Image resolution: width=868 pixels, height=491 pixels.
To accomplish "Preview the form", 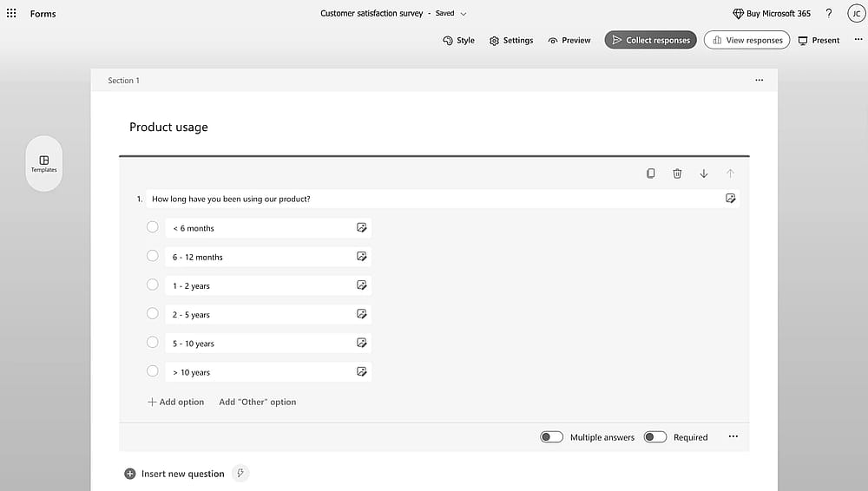I will [569, 41].
